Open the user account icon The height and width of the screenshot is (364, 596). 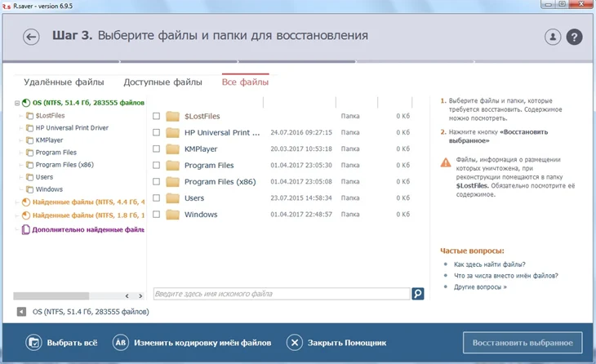click(x=553, y=37)
